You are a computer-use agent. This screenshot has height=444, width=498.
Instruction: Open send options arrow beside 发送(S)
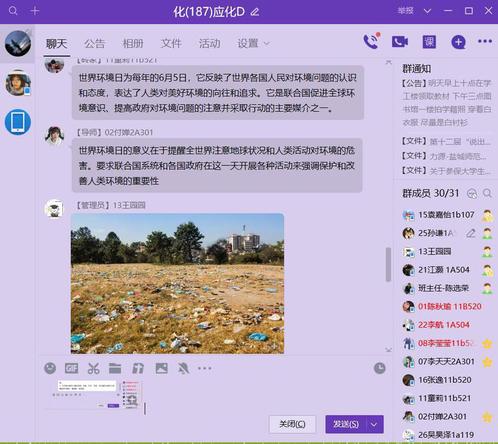374,424
